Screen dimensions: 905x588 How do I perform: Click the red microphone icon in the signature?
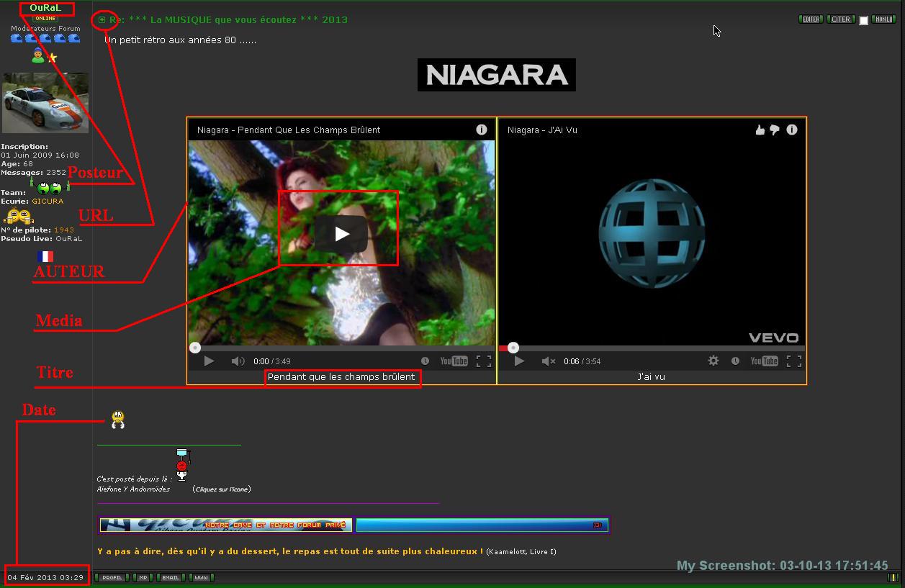pos(181,465)
